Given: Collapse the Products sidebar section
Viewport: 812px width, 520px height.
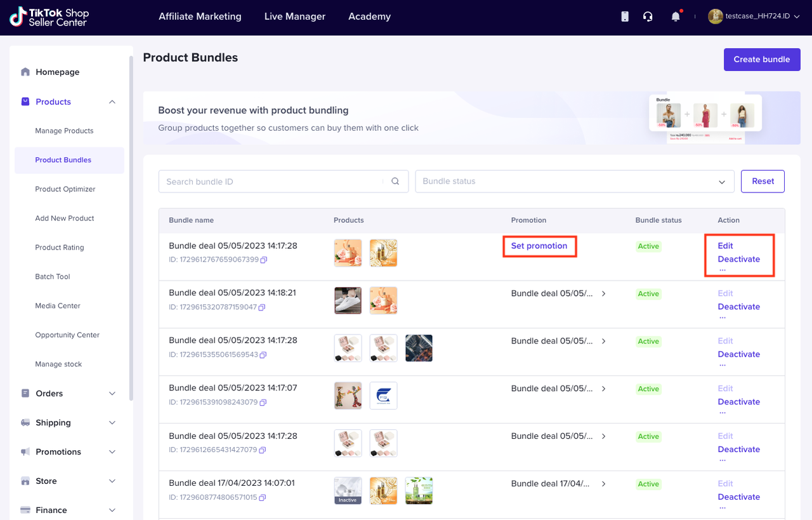Looking at the screenshot, I should [x=112, y=102].
